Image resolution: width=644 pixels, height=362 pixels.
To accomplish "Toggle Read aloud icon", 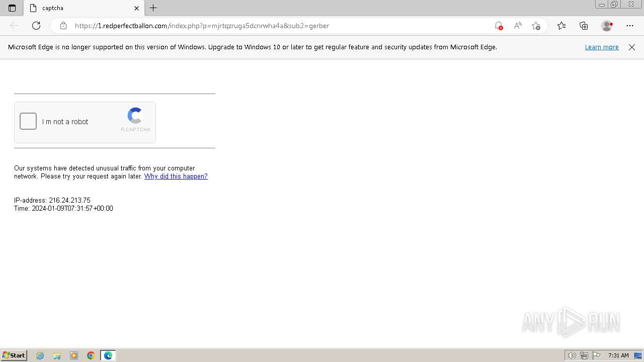I will point(517,26).
